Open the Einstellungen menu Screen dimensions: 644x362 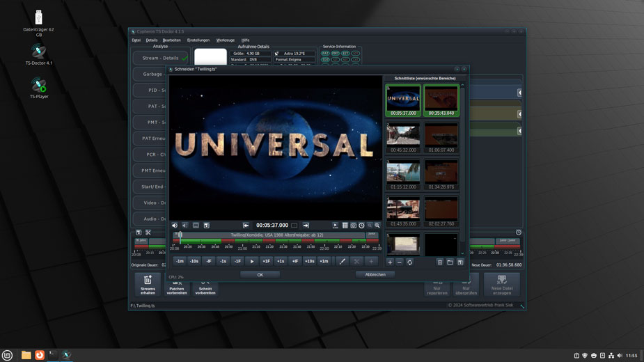point(198,40)
